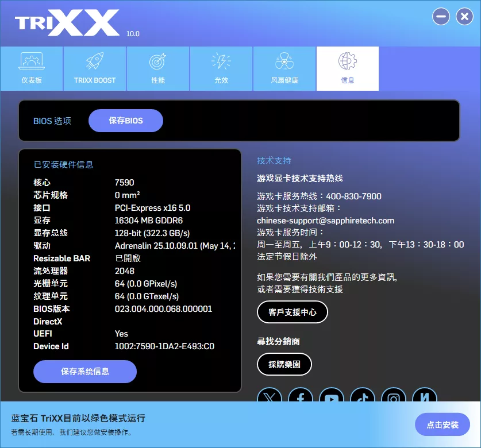481x448 pixels.
Task: Open the 仪表板 dashboard tab
Action: 32,69
